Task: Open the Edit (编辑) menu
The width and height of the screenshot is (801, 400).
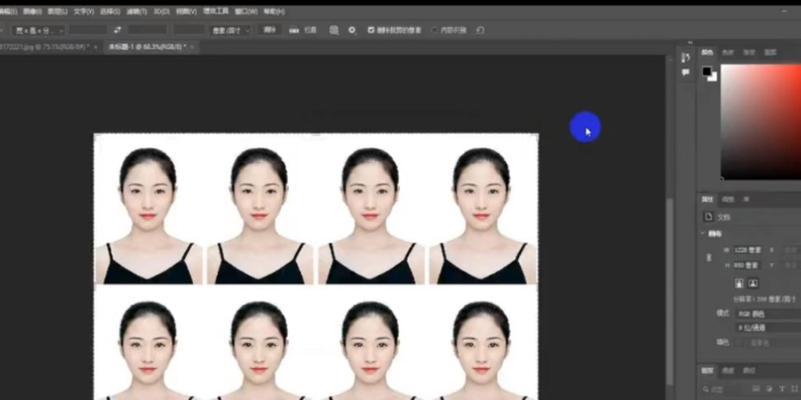Action: coord(8,11)
